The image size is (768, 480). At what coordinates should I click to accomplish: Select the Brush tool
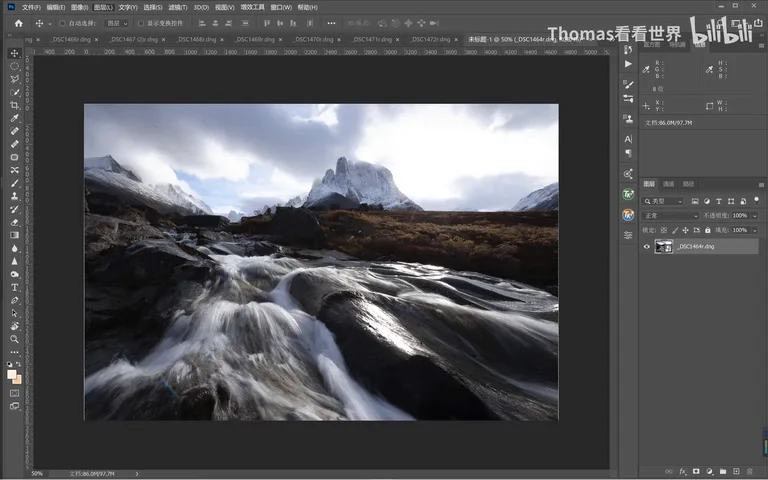(x=15, y=183)
